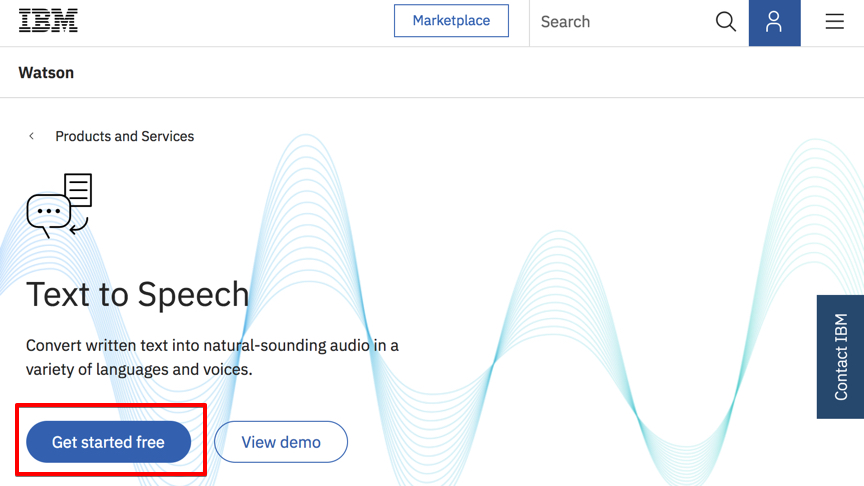This screenshot has width=864, height=486.
Task: Click the IBM logo
Action: tap(48, 21)
